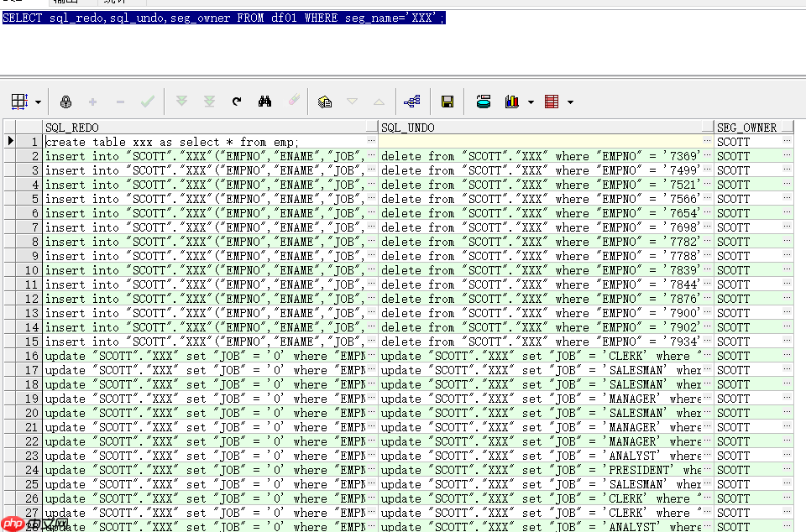Screen dimensions: 806x532
Task: Select delete cell with EMPNO '7499'
Action: (541, 170)
